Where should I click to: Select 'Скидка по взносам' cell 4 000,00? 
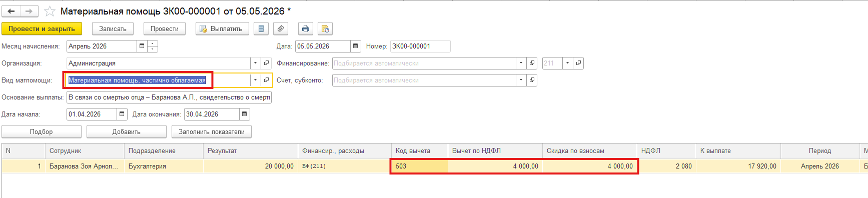point(590,166)
